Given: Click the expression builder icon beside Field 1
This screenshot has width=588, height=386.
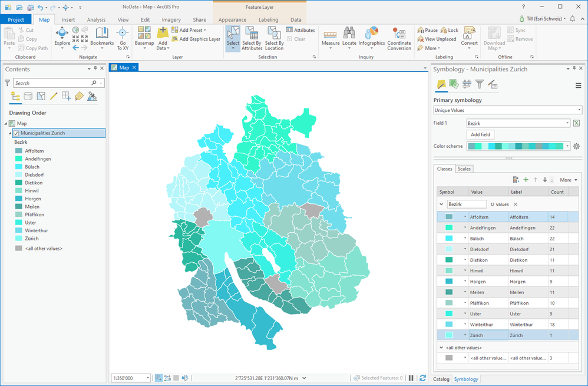Looking at the screenshot, I should [577, 123].
